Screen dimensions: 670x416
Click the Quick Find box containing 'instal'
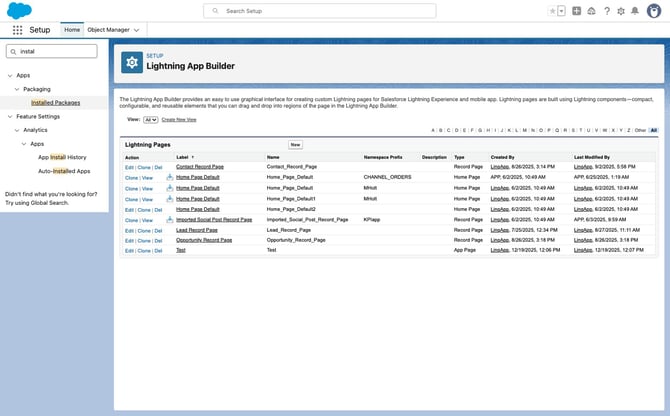point(52,51)
